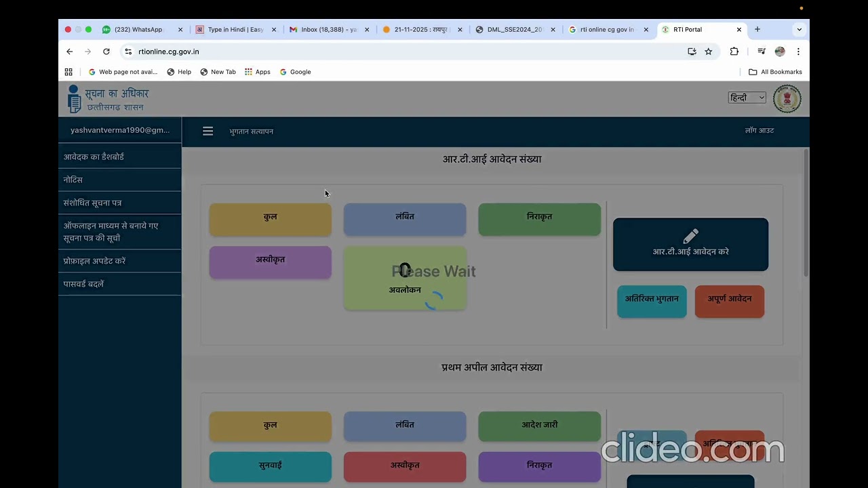Open the Chrome profile avatar
Viewport: 868px width, 488px height.
780,52
